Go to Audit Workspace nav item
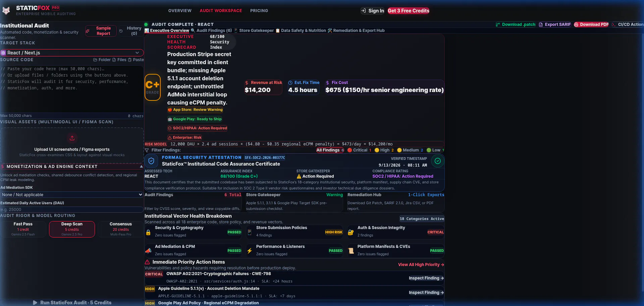The width and height of the screenshot is (644, 306). click(221, 11)
